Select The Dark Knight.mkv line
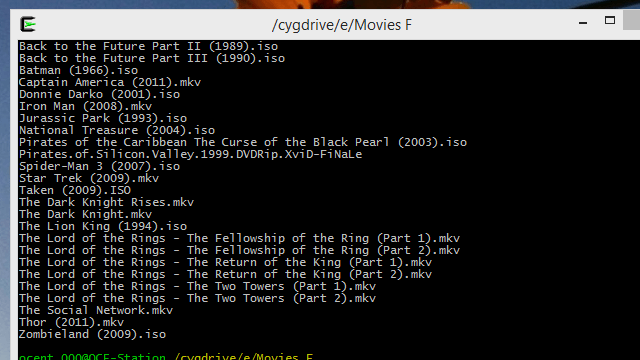Image resolution: width=640 pixels, height=360 pixels. pos(85,214)
